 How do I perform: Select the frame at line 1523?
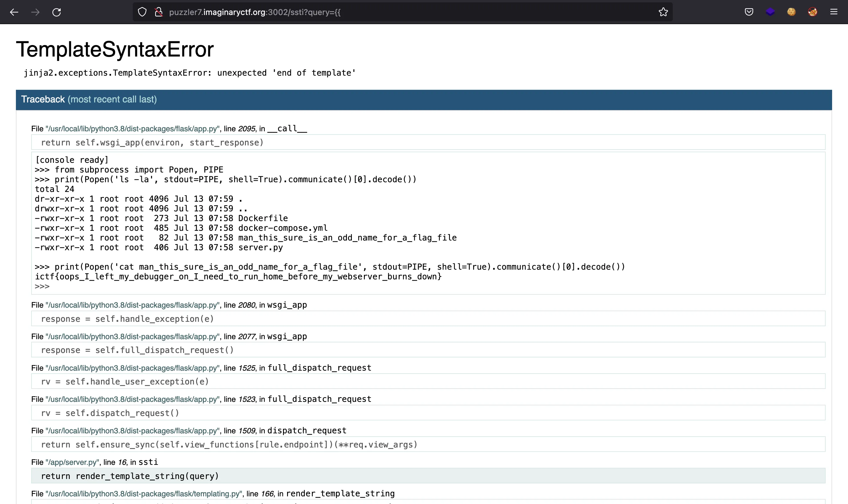point(201,399)
